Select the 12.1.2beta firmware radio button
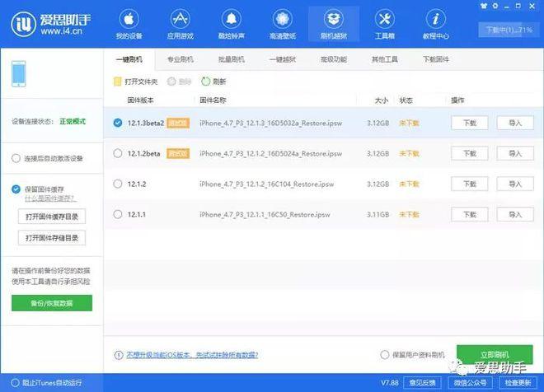Viewport: 544px width, 392px height. point(118,153)
